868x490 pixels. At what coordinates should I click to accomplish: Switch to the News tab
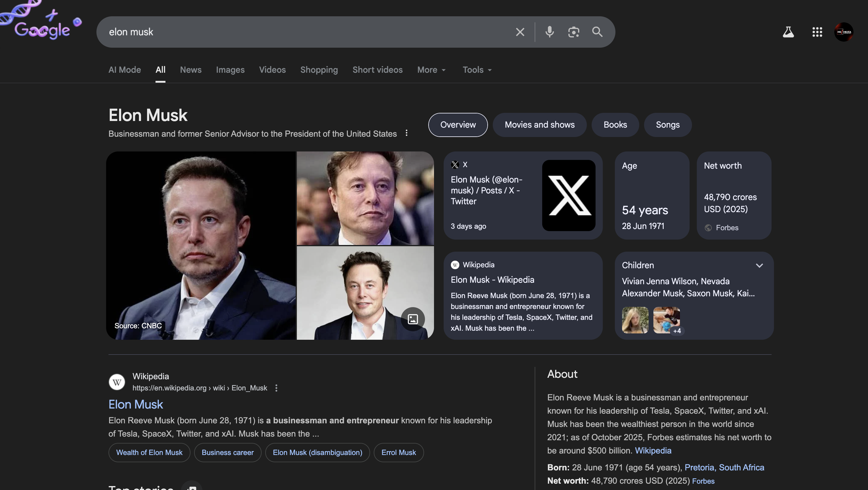tap(191, 70)
